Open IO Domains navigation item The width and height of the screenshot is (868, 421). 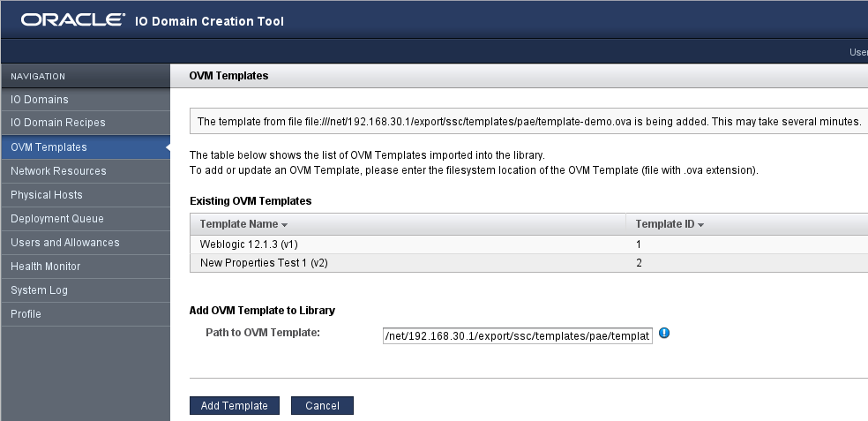pos(40,100)
